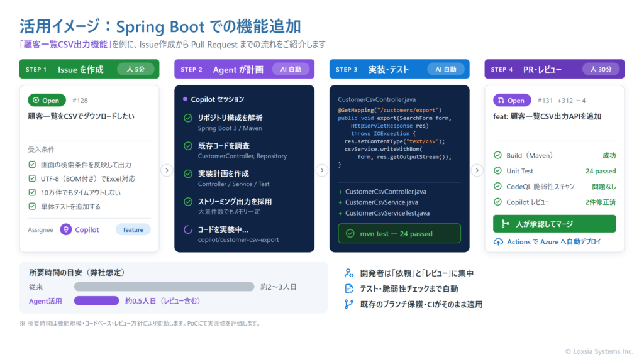Image resolution: width=644 pixels, height=362 pixels.
Task: Click the AI 自動 pill in Step 2
Action: [x=291, y=69]
